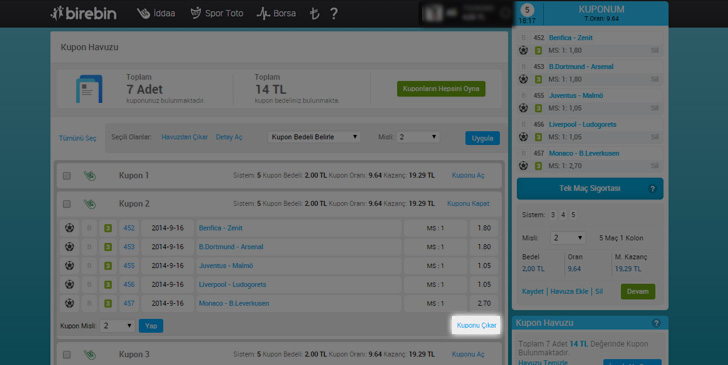Click the birebin logo

(x=84, y=13)
